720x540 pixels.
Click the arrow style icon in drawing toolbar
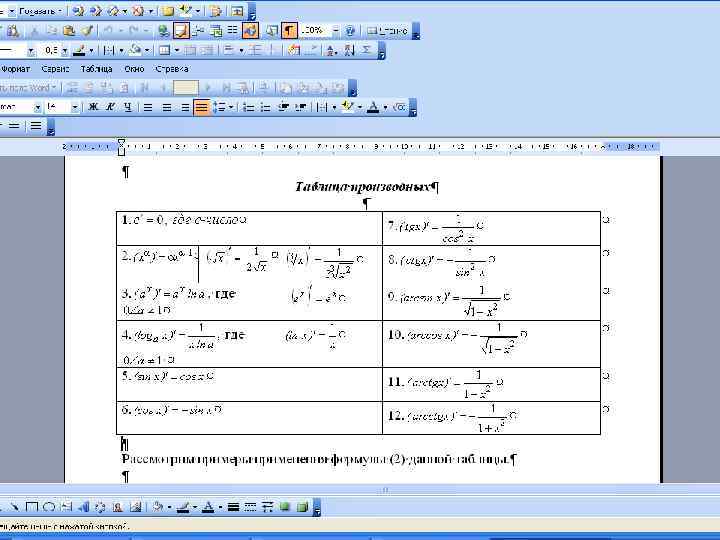pos(268,507)
